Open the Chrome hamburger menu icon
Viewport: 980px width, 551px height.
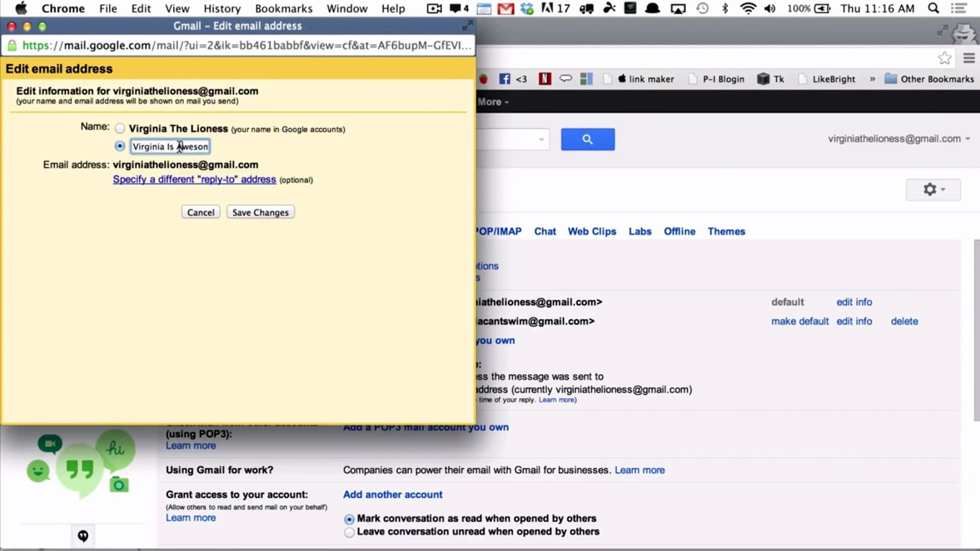(969, 58)
